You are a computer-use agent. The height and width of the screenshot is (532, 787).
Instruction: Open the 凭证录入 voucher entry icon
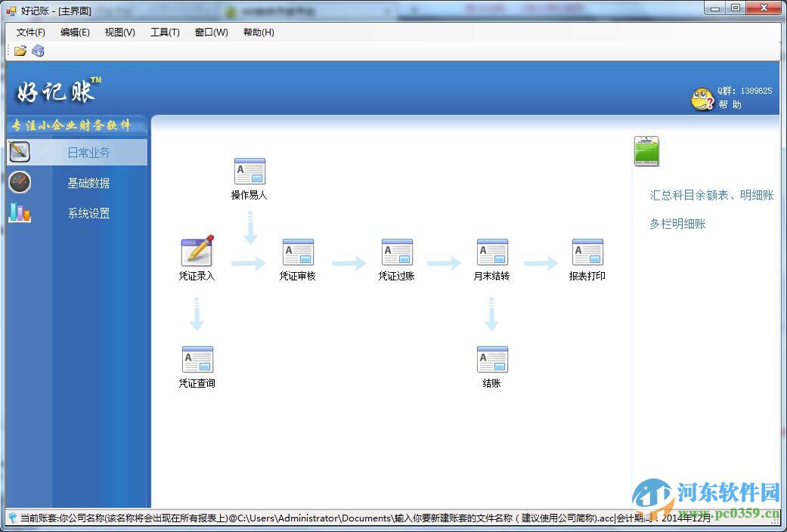197,253
